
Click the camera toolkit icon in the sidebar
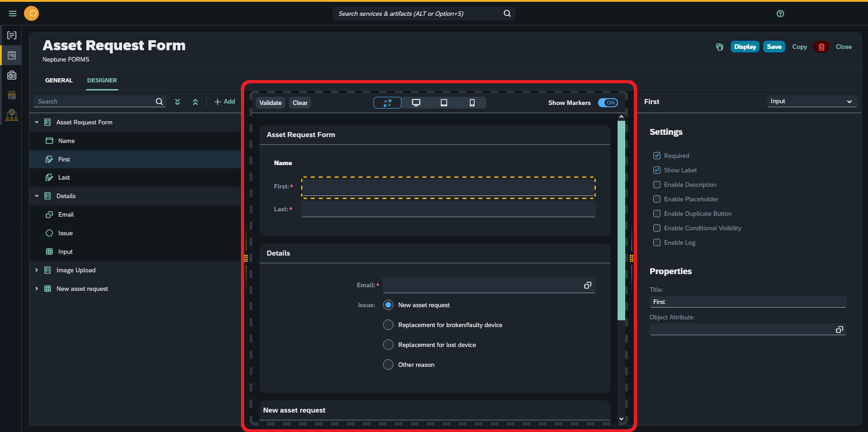point(11,75)
